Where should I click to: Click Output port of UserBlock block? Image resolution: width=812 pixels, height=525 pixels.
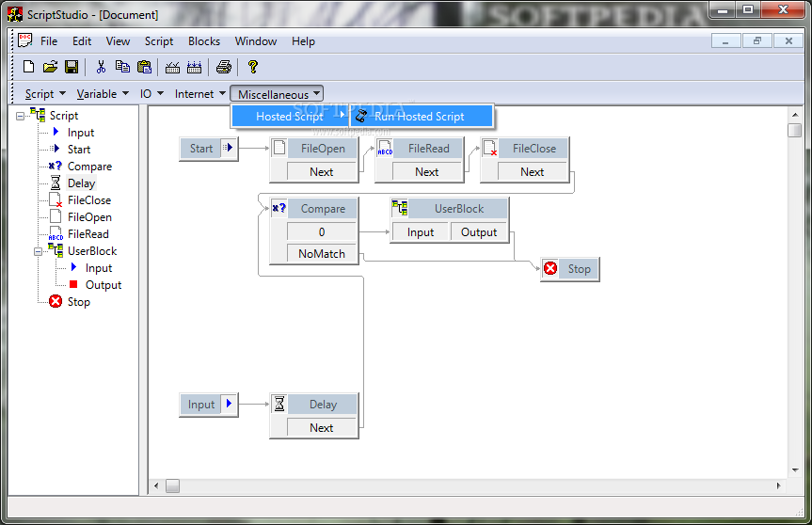click(x=479, y=232)
